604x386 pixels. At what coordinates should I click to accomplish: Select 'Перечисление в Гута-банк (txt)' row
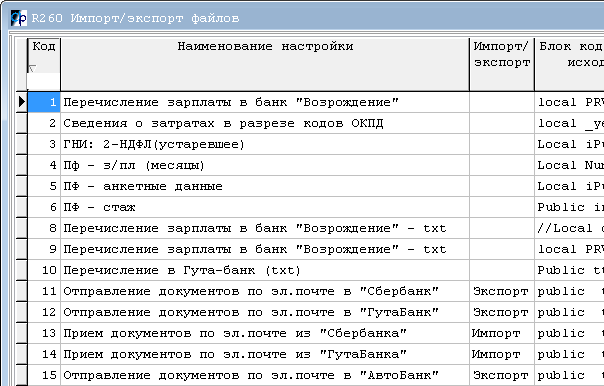coord(265,270)
